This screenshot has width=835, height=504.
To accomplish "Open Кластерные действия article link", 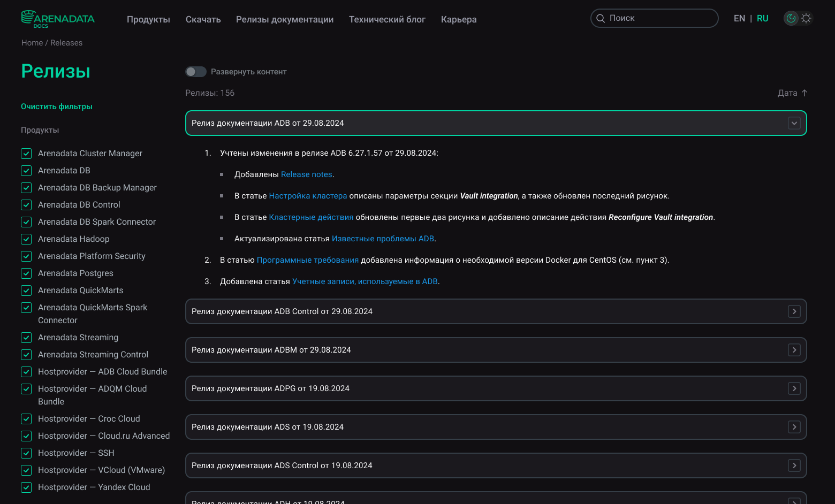I will (x=311, y=217).
